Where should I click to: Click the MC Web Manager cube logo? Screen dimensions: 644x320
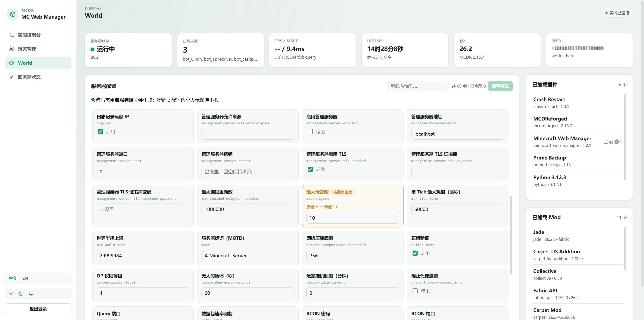coord(13,14)
